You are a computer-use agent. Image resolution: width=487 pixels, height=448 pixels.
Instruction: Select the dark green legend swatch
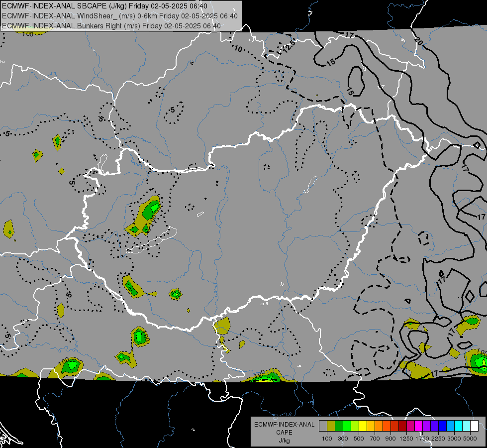tap(339, 426)
